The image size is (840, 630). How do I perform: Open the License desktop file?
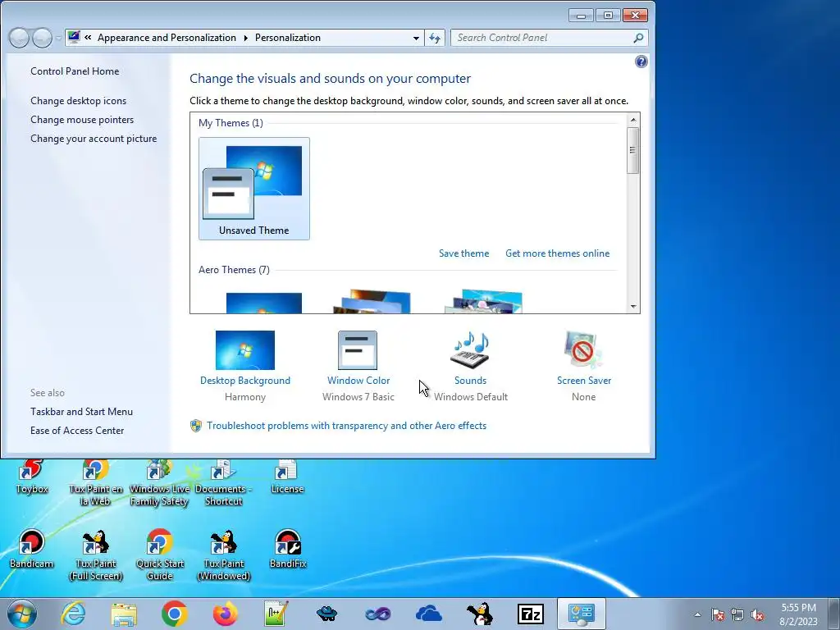[287, 477]
